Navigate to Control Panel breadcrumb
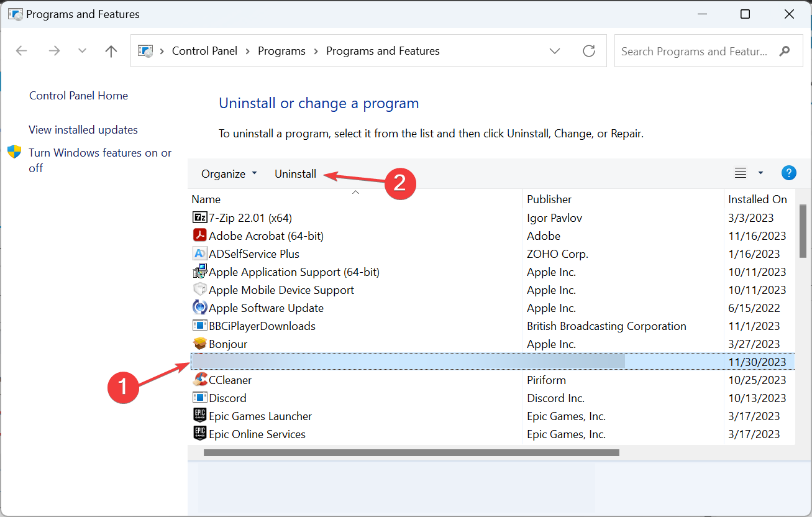The height and width of the screenshot is (517, 812). pyautogui.click(x=204, y=51)
